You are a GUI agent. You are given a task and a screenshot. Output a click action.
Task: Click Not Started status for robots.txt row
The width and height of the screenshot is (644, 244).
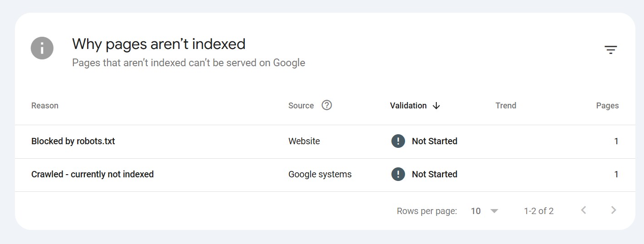tap(434, 141)
